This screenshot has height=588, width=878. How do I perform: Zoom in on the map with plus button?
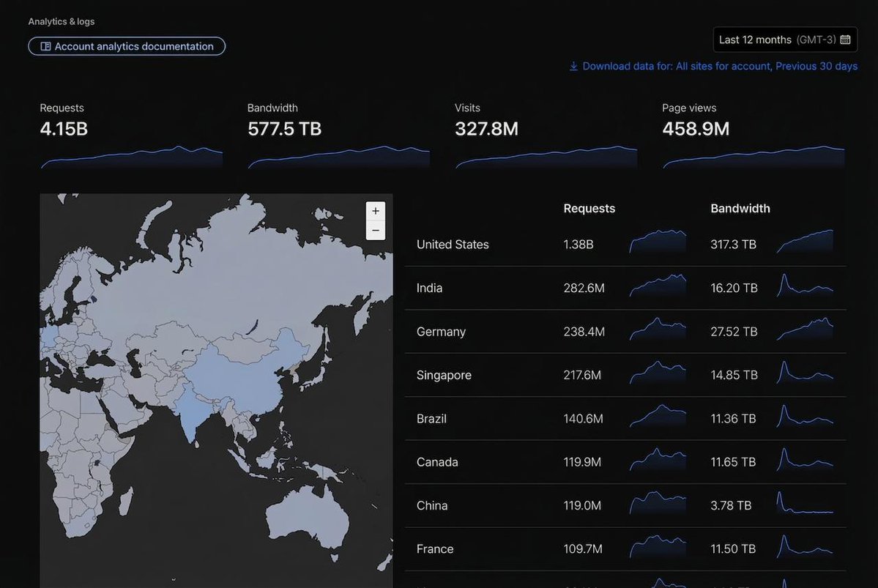coord(376,211)
